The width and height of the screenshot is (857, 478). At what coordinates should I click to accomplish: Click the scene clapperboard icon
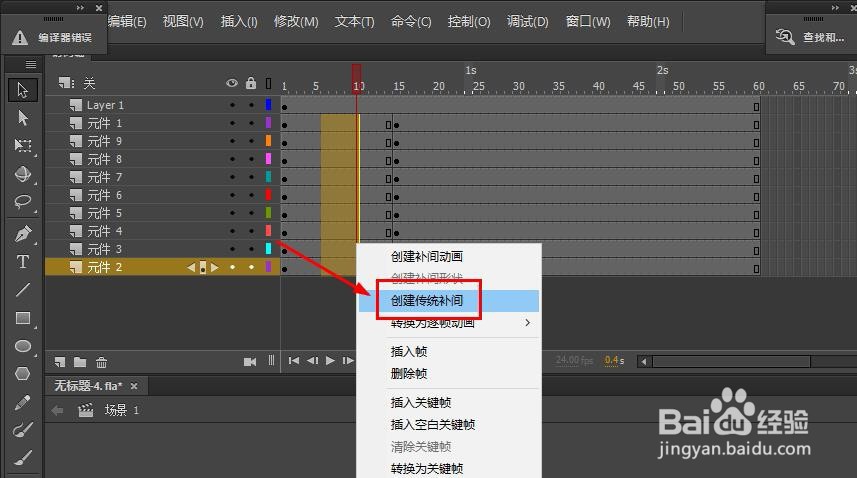coord(85,410)
